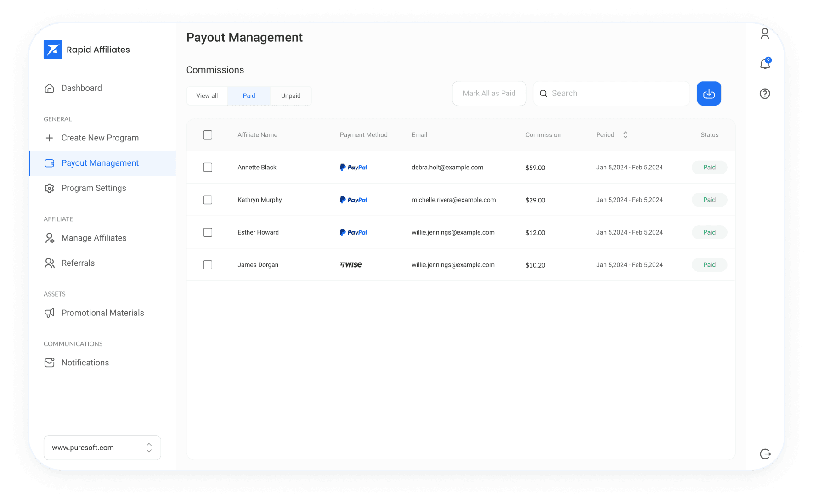This screenshot has height=504, width=813.
Task: Click the Affiliate Name column header
Action: (x=257, y=135)
